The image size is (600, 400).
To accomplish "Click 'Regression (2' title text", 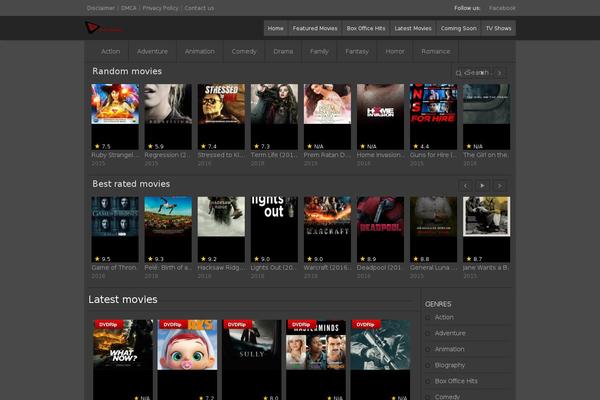I will (167, 155).
